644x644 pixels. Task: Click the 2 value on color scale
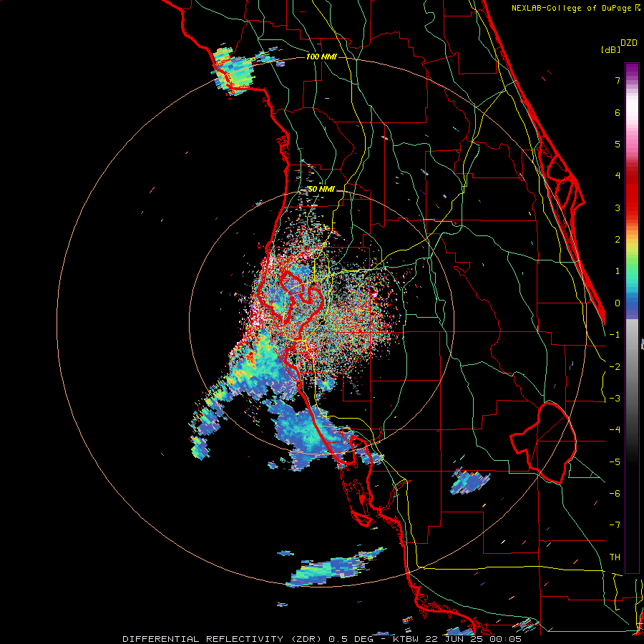click(618, 240)
